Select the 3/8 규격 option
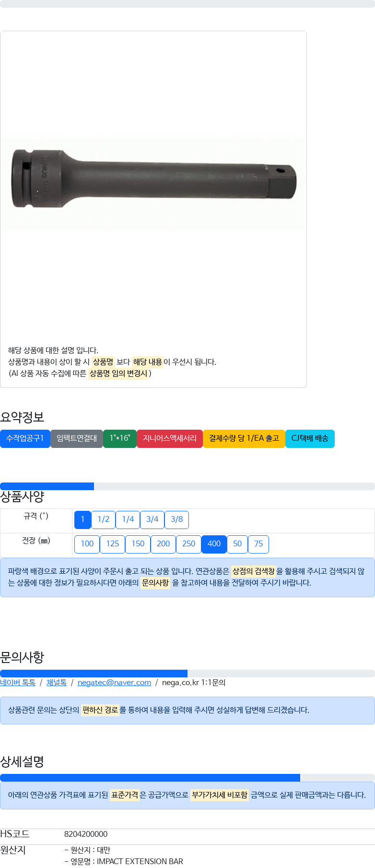The height and width of the screenshot is (868, 375). point(176,519)
